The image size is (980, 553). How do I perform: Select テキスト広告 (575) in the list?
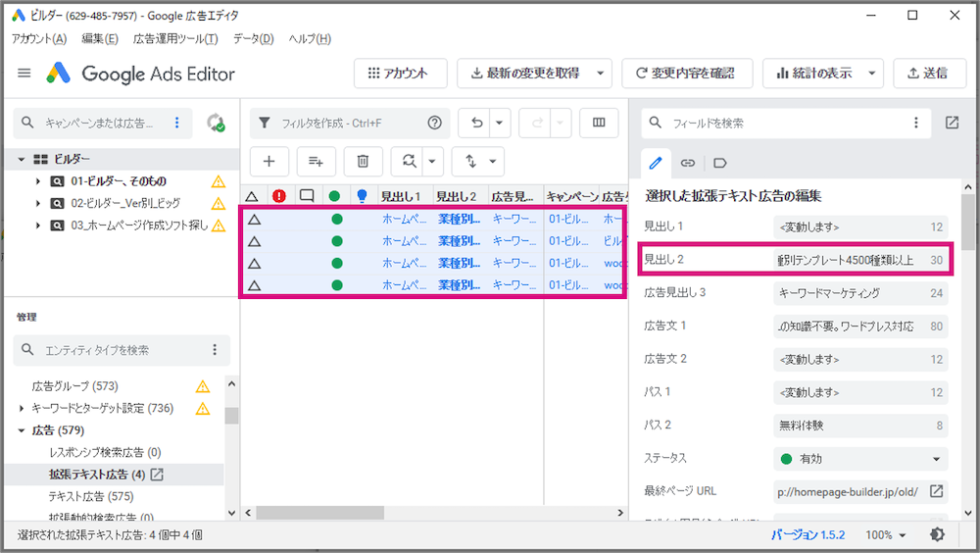(x=91, y=497)
